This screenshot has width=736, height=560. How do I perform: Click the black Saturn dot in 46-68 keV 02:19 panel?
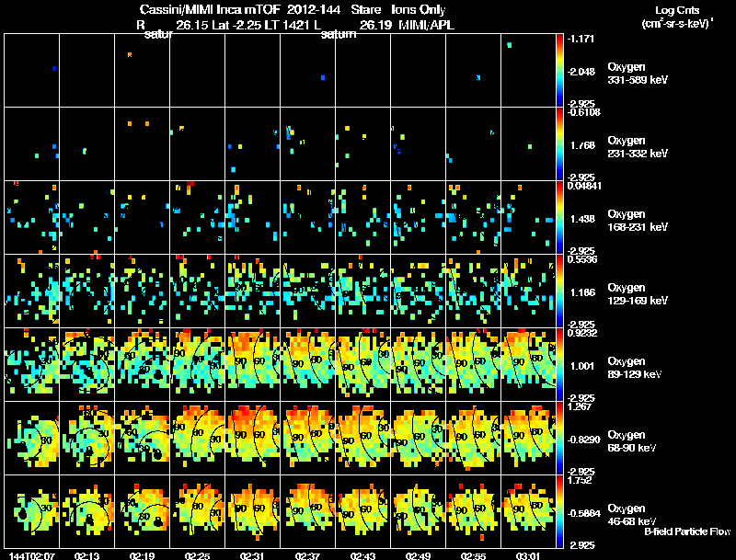[x=158, y=520]
